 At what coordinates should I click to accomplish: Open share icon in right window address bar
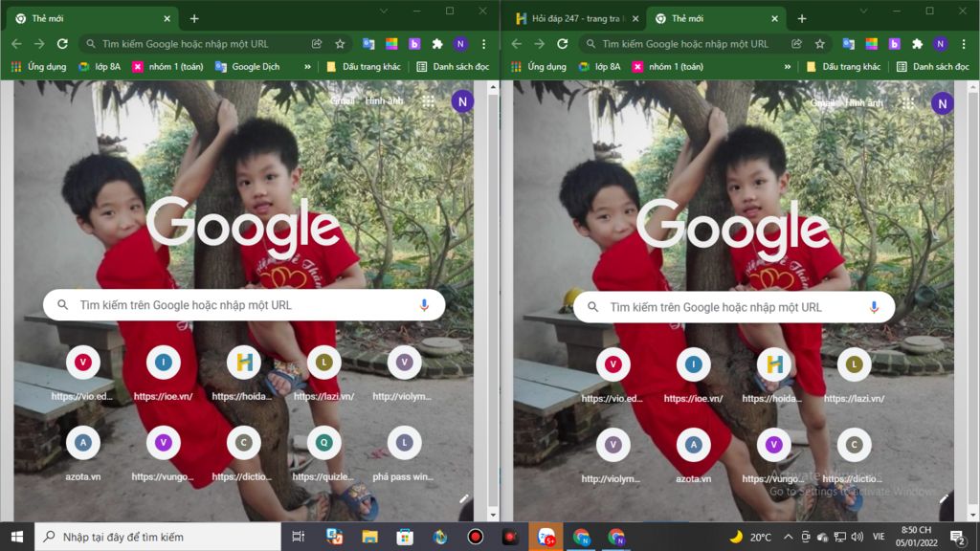tap(796, 44)
